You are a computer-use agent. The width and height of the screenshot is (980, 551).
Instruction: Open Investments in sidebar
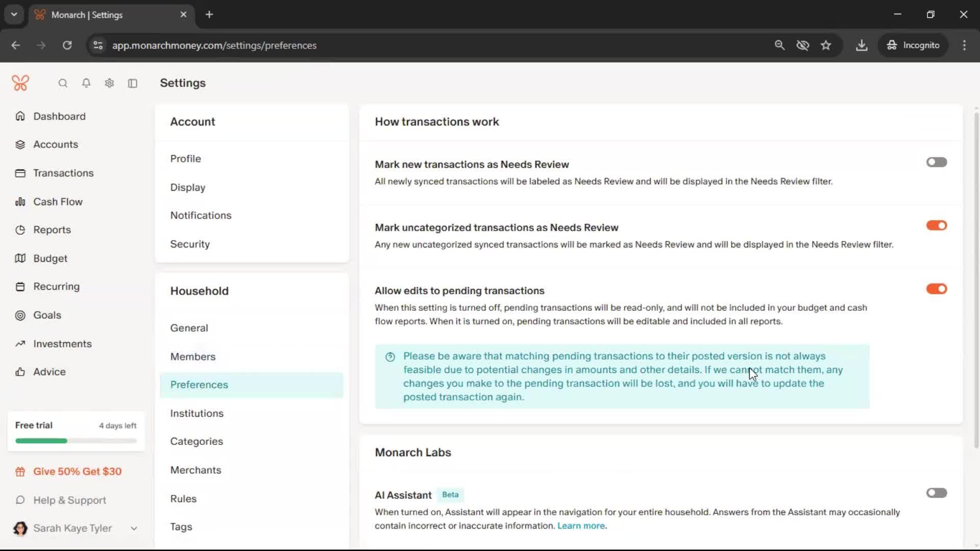tap(62, 344)
